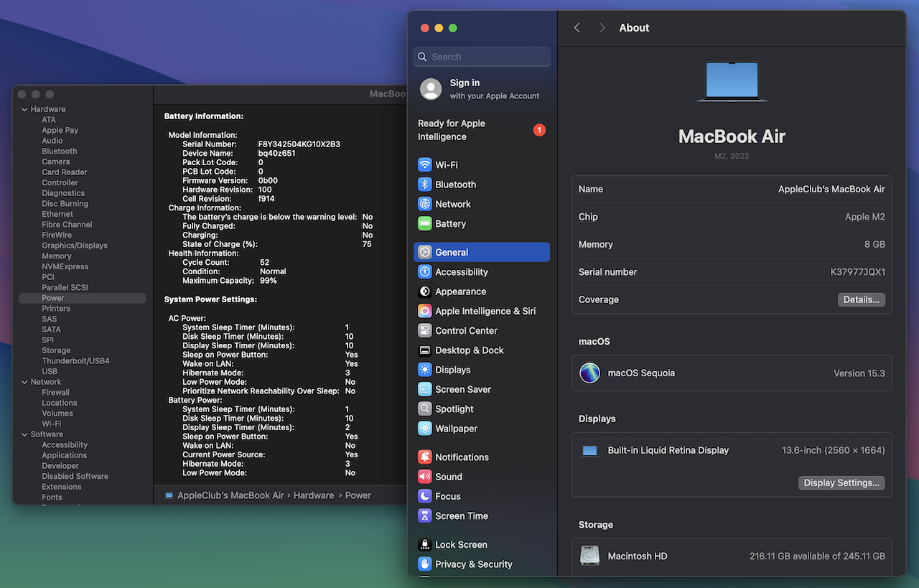This screenshot has width=919, height=588.
Task: Click the Lock Screen icon
Action: click(425, 545)
